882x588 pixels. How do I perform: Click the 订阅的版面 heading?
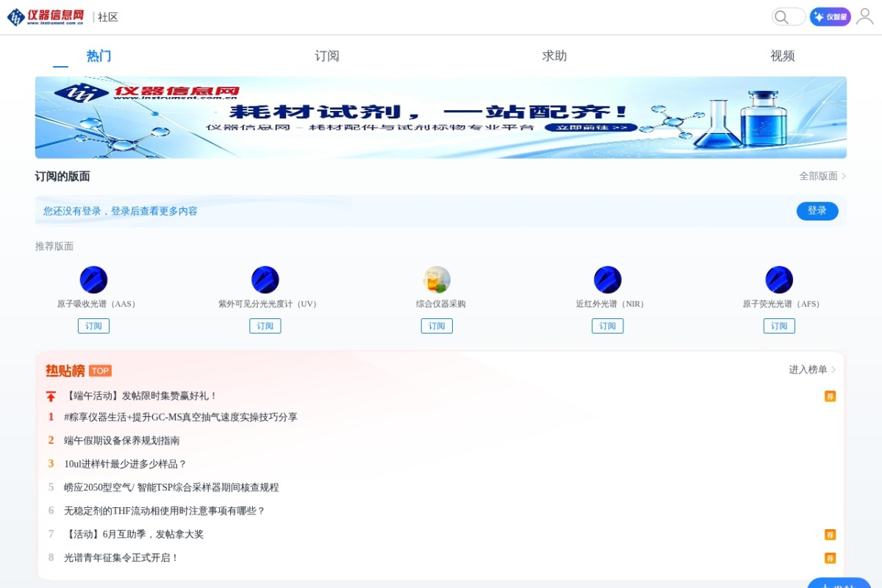tap(62, 176)
